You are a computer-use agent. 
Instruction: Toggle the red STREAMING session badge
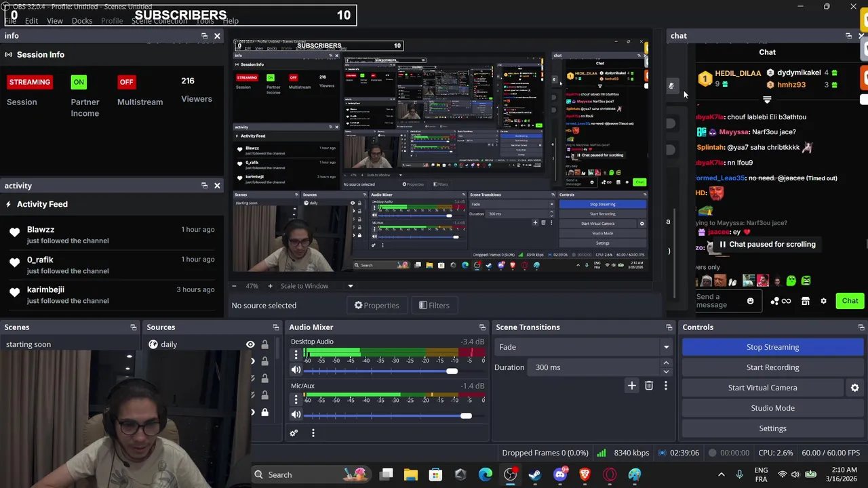pyautogui.click(x=30, y=82)
